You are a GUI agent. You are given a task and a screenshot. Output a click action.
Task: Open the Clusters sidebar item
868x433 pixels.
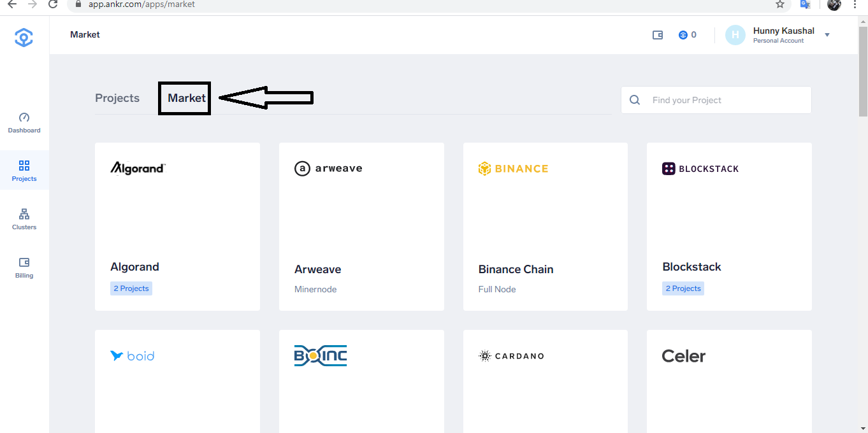tap(24, 219)
